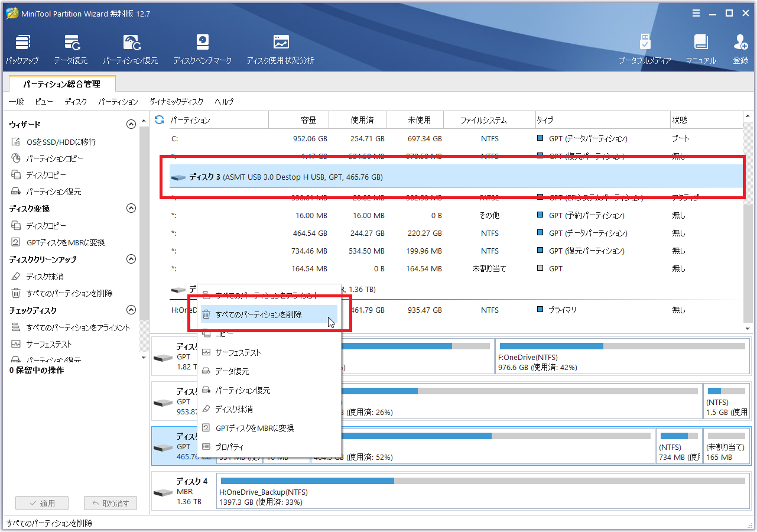Image resolution: width=757 pixels, height=532 pixels.
Task: Click the 登録 (Register) icon
Action: (740, 48)
